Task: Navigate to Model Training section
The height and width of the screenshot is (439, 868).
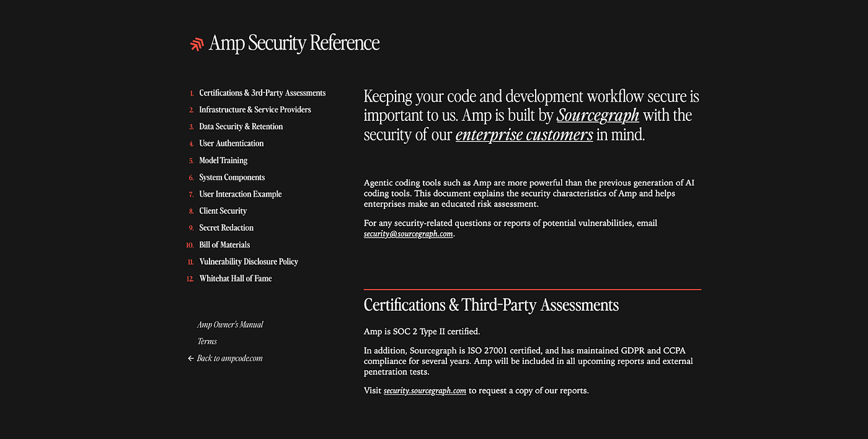Action: [223, 161]
